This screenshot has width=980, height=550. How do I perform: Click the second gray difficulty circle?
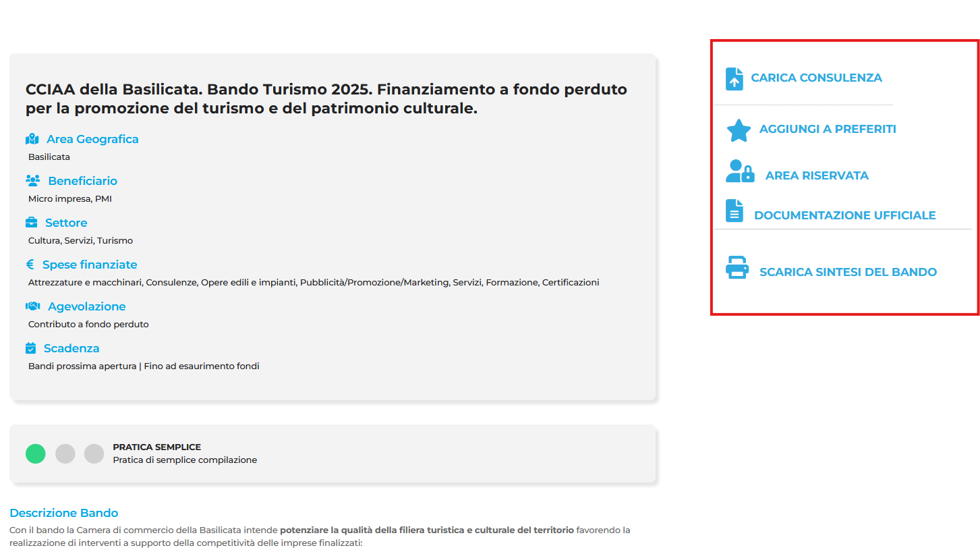click(x=65, y=453)
